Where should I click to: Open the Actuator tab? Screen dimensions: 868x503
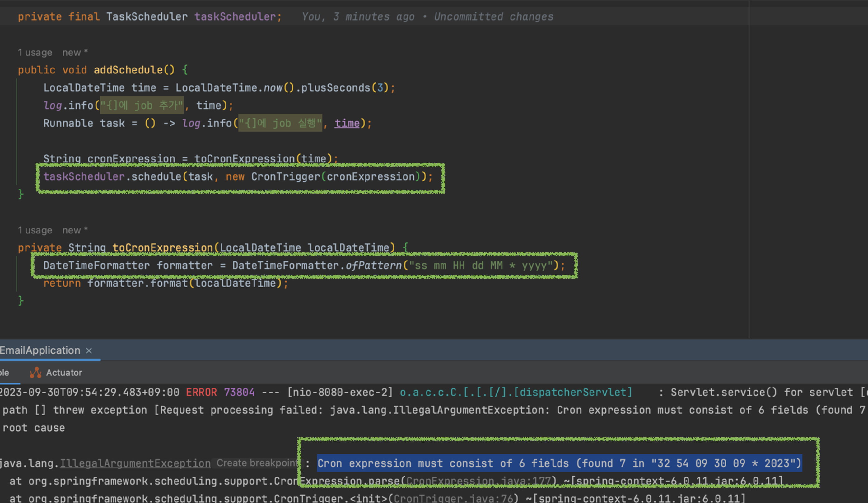coord(64,373)
